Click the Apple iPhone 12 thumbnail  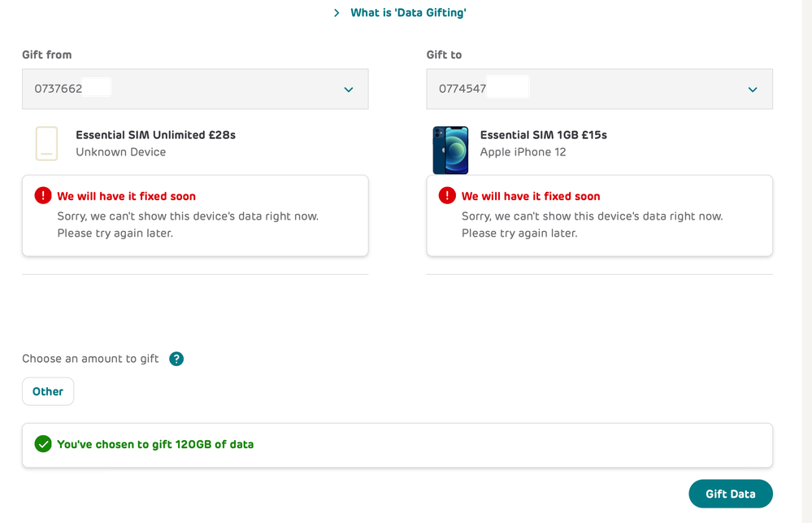pyautogui.click(x=450, y=150)
